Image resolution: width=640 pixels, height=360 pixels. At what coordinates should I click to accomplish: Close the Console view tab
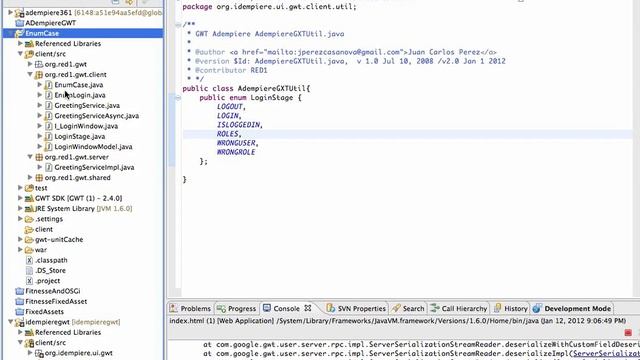pyautogui.click(x=308, y=308)
